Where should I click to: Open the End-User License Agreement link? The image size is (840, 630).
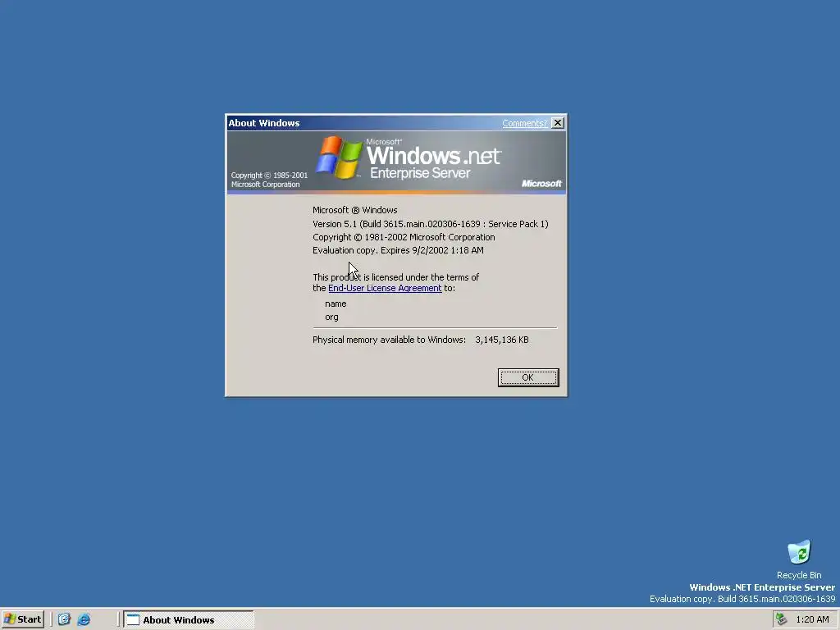pyautogui.click(x=385, y=288)
